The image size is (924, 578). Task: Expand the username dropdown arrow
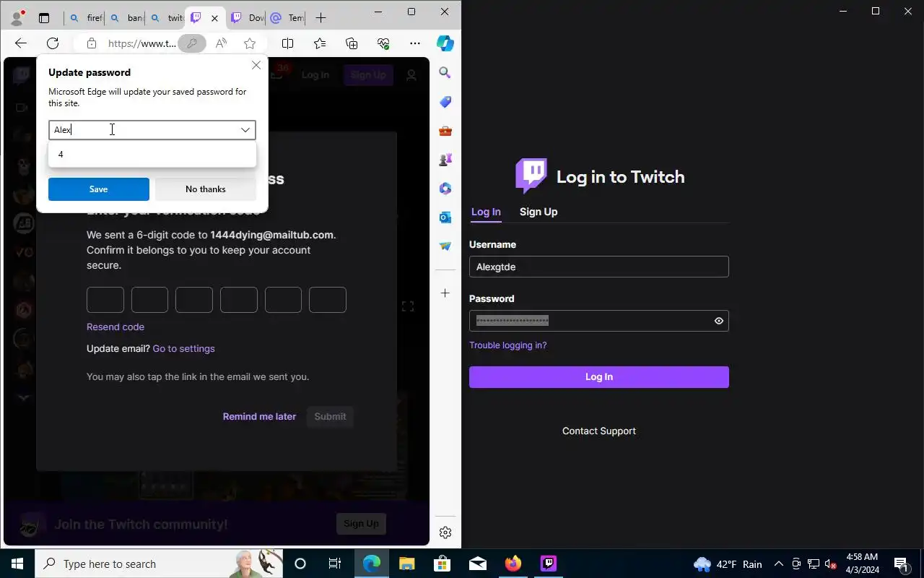point(245,130)
